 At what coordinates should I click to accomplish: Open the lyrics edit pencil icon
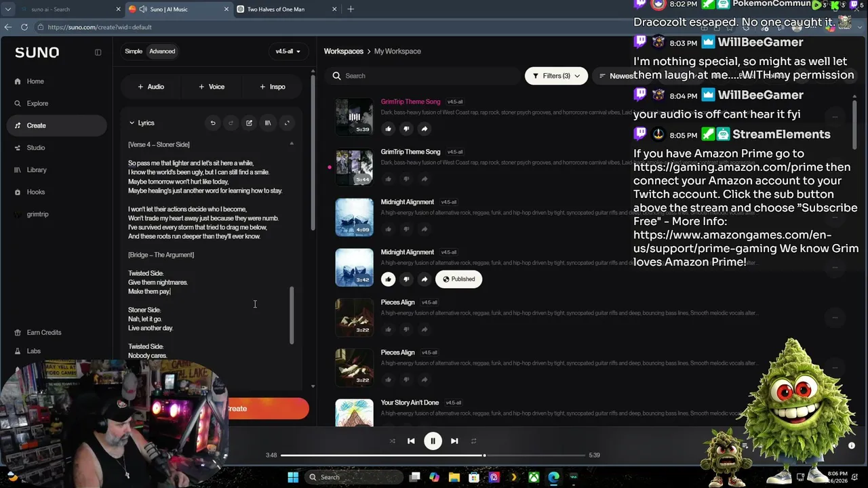249,123
